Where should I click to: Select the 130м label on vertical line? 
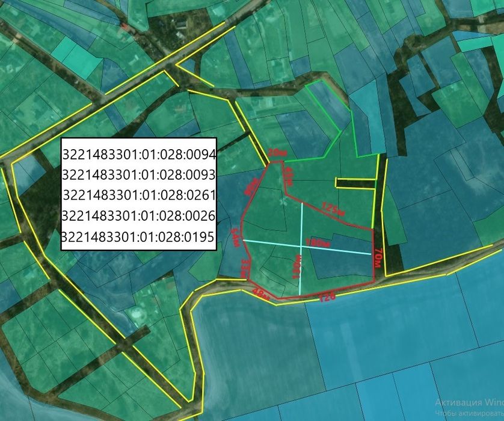297,267
